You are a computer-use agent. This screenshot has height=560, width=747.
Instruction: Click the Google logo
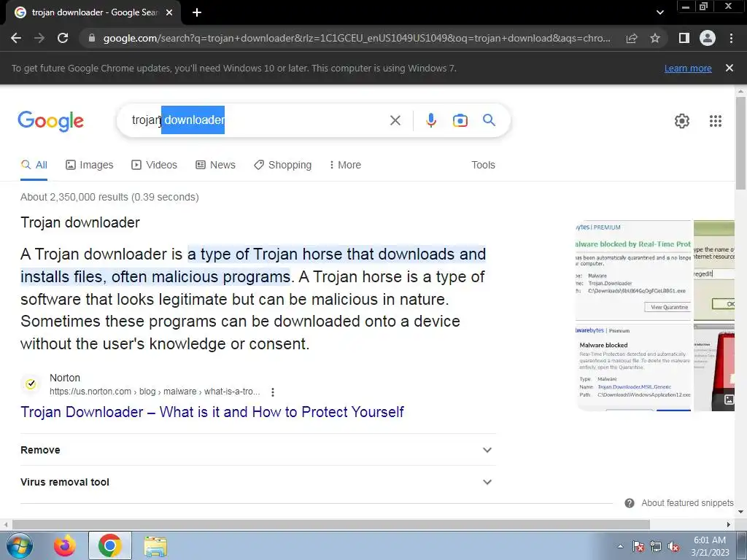tap(51, 121)
